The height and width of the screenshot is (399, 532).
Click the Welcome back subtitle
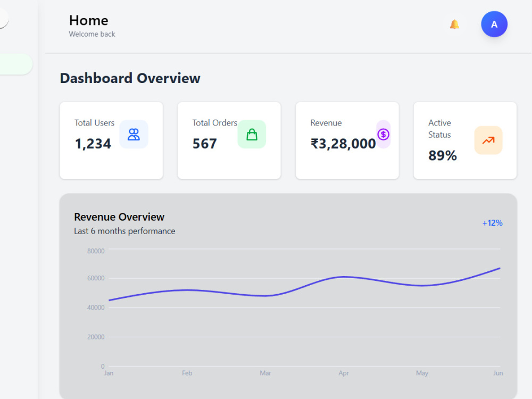92,34
